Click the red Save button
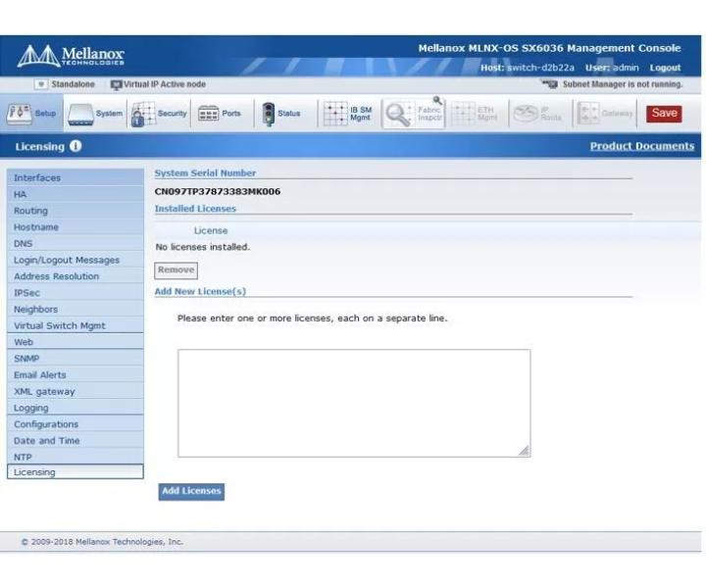 coord(664,114)
